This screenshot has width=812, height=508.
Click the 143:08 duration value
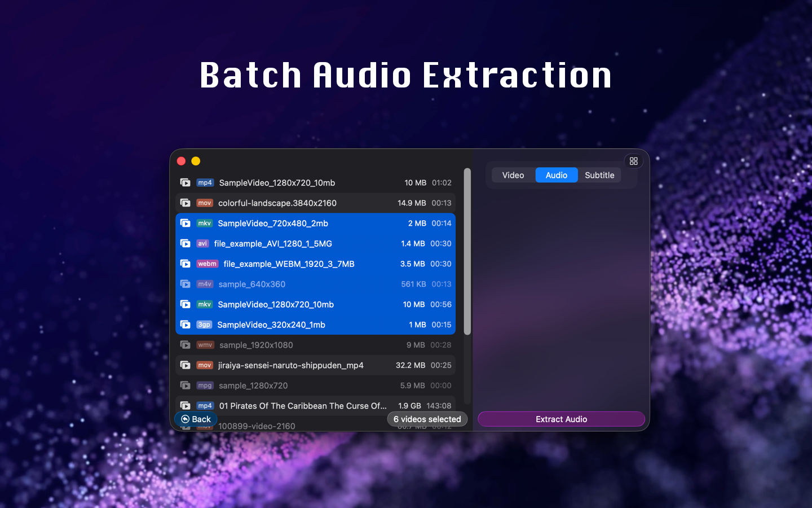[439, 406]
